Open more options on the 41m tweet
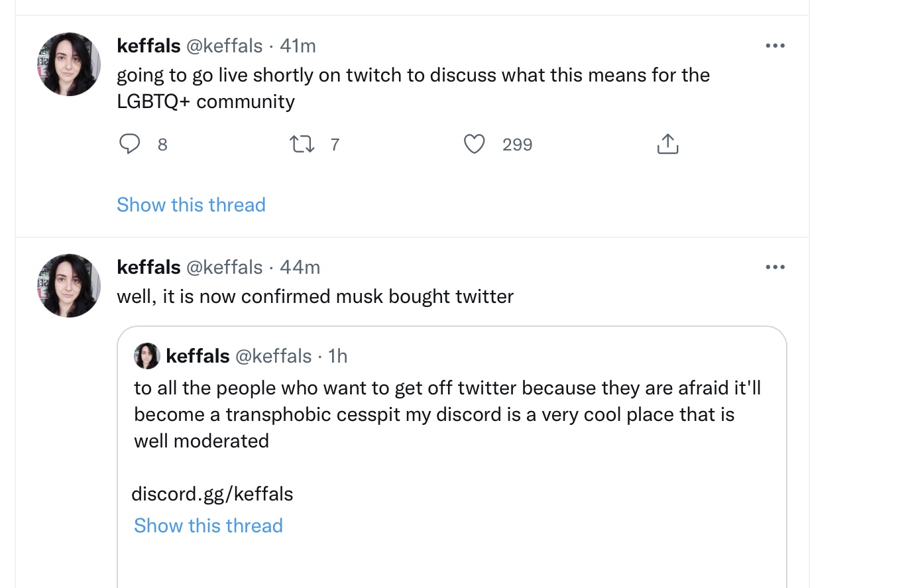The width and height of the screenshot is (918, 588). pyautogui.click(x=775, y=46)
